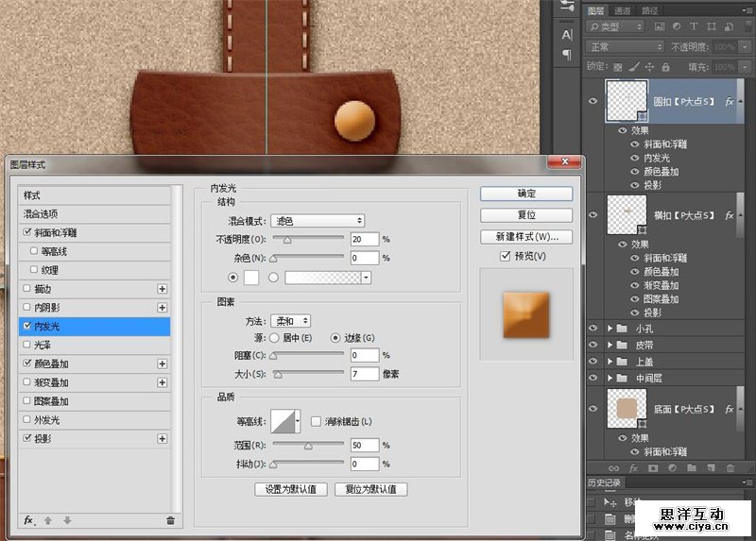This screenshot has height=541, width=756.
Task: Click the plus icon beside 描边 effect
Action: pyautogui.click(x=162, y=289)
